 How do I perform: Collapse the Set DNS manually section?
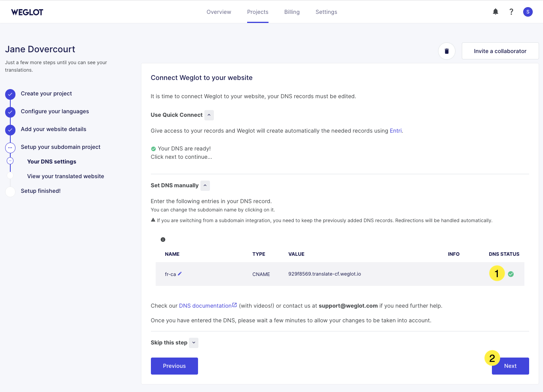click(205, 186)
